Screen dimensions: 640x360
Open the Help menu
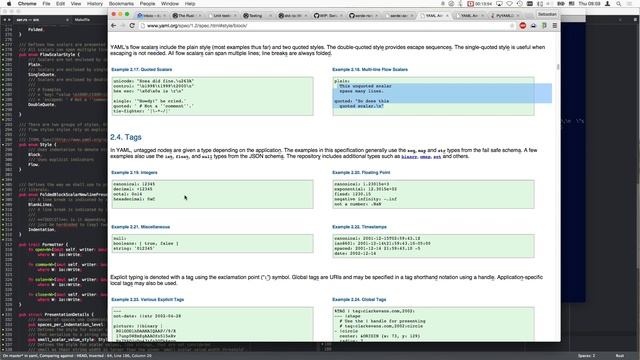190,4
